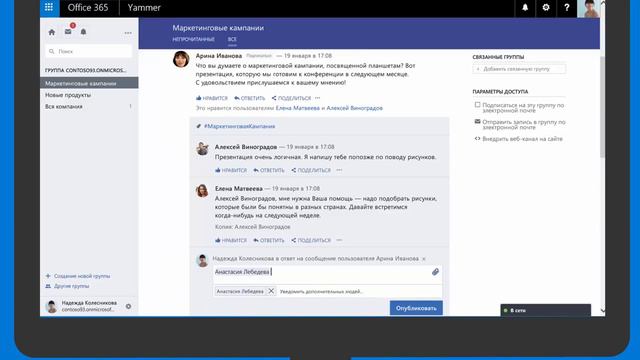Open the help question mark icon

(567, 7)
